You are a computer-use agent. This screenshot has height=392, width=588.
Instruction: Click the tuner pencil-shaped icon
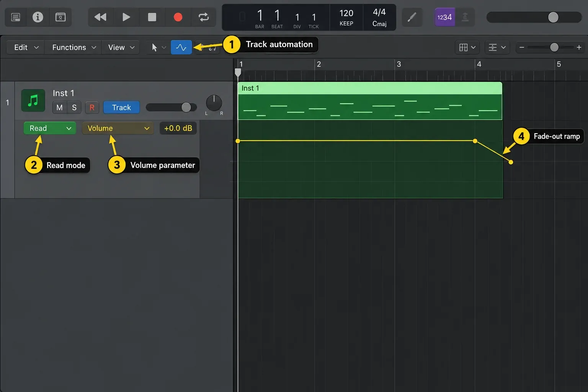412,17
